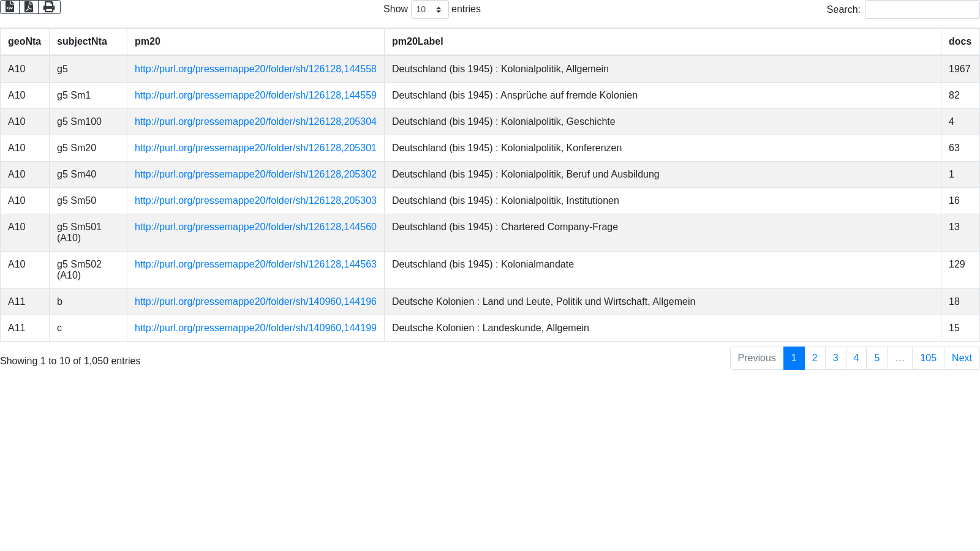
Task: Export the table as CSV
Action: (10, 7)
